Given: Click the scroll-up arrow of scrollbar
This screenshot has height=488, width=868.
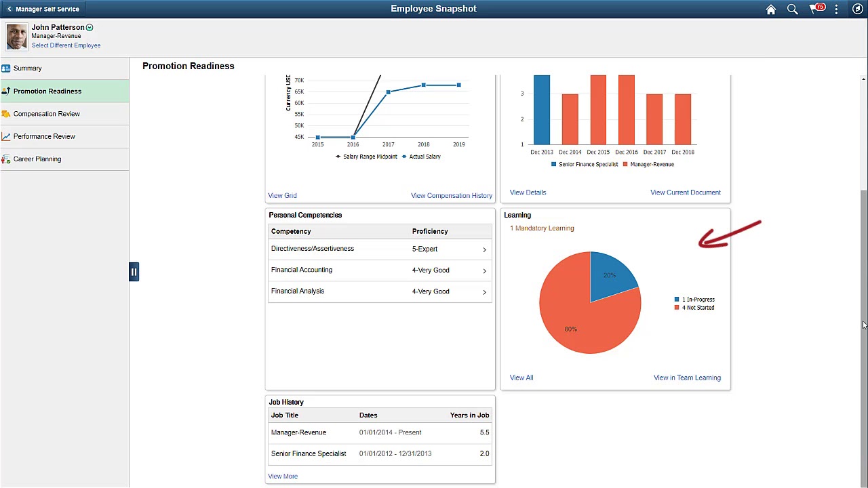Looking at the screenshot, I should 863,79.
